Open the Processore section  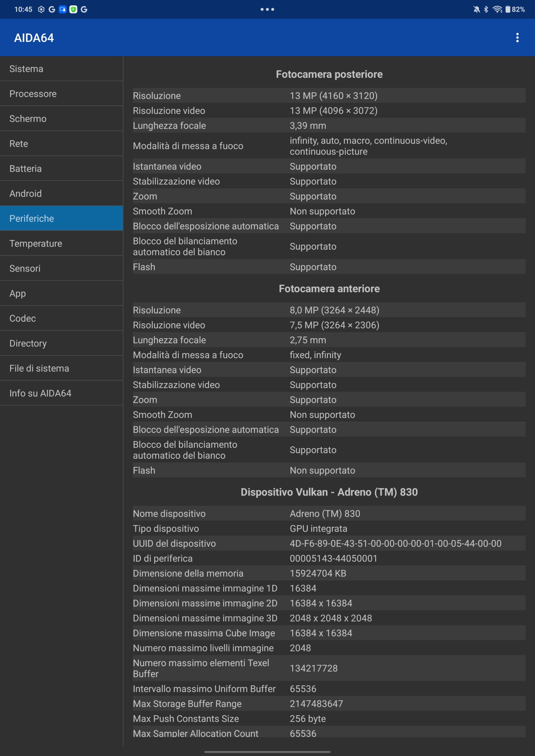pyautogui.click(x=61, y=94)
